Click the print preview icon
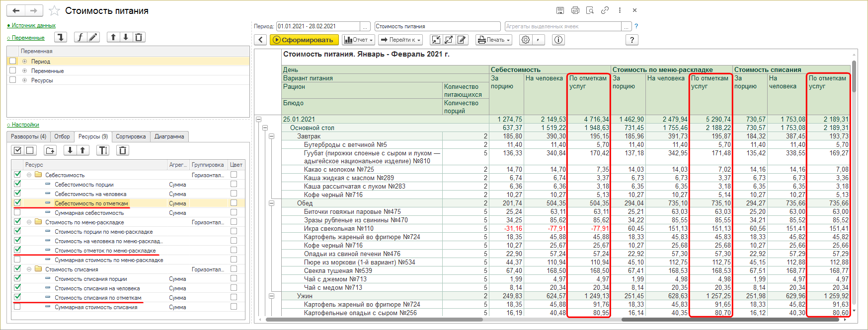This screenshot has width=868, height=330. coord(590,10)
